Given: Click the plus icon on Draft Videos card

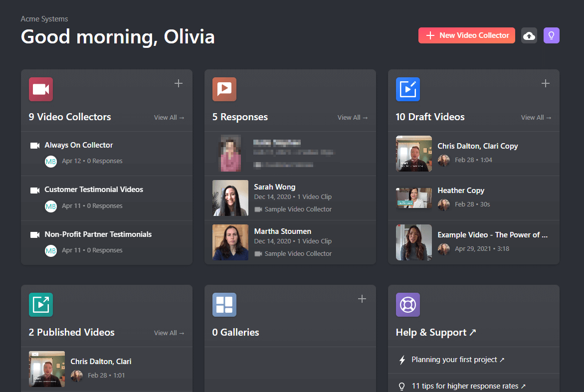Looking at the screenshot, I should (x=546, y=83).
